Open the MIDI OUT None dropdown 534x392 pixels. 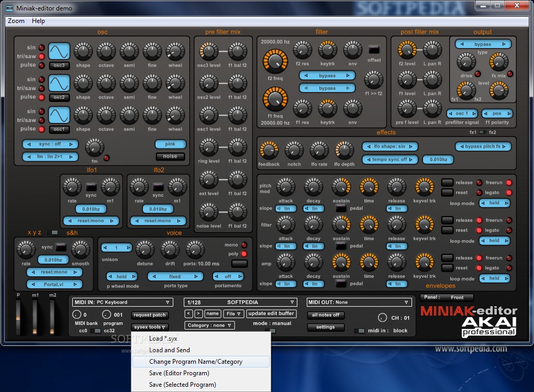[359, 303]
